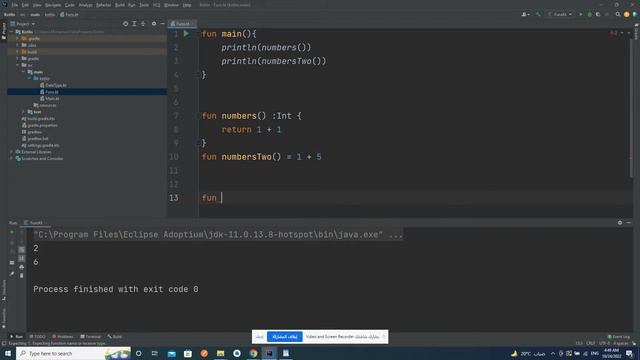640x360 pixels.
Task: Switch to the Terminal tool tab
Action: click(x=91, y=337)
